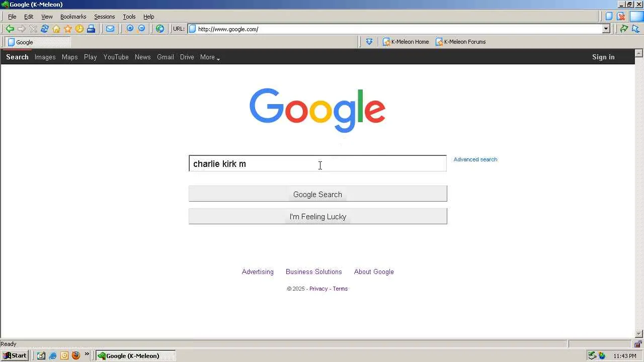Launch Firefox from the quick launch bar
644x362 pixels.
[76, 355]
